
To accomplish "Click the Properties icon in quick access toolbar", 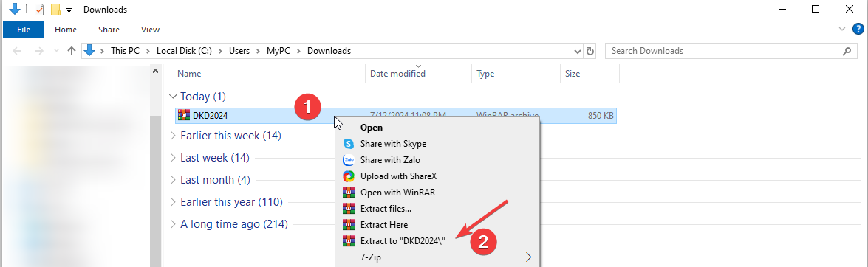I will tap(38, 10).
